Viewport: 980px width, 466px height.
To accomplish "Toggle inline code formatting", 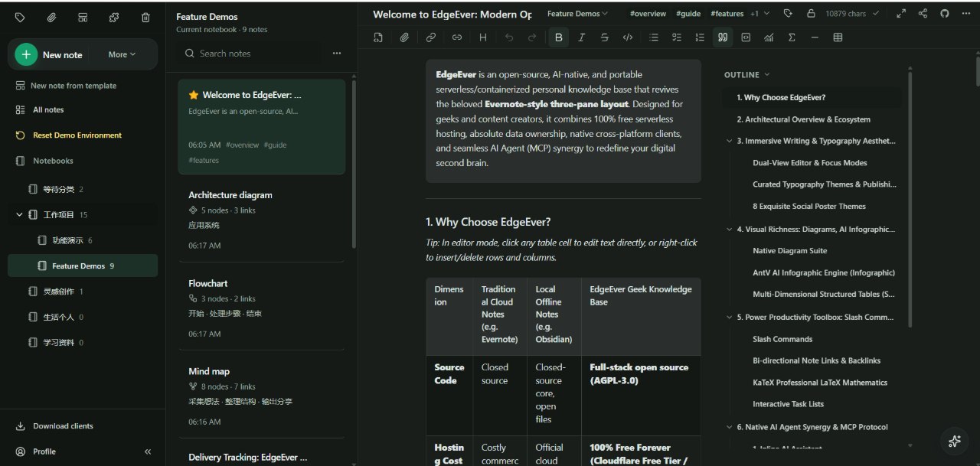I will pos(628,37).
